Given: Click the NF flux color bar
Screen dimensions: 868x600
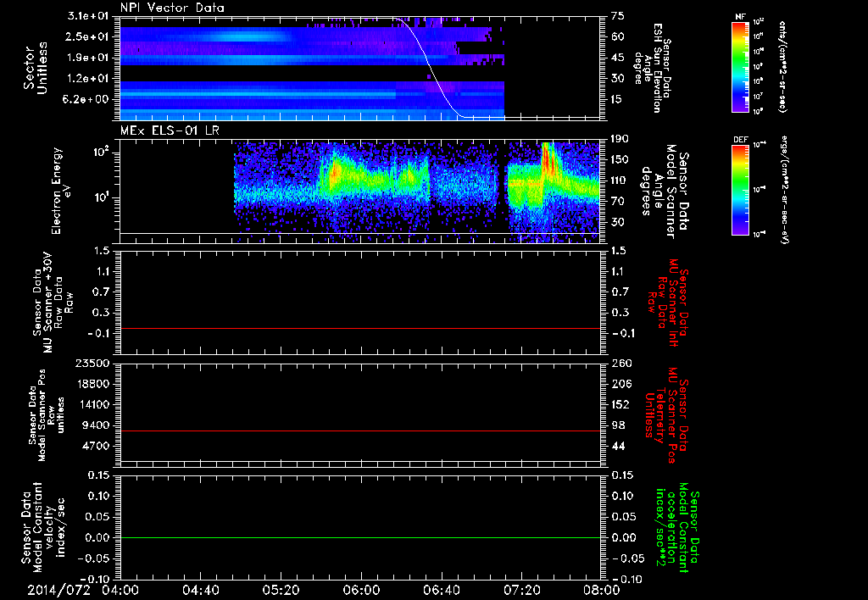Looking at the screenshot, I should click(x=741, y=66).
